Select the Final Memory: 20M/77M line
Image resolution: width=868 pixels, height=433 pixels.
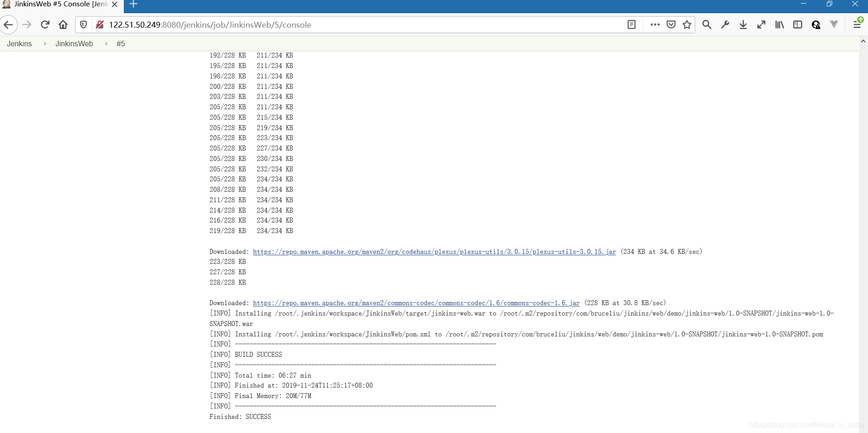260,396
